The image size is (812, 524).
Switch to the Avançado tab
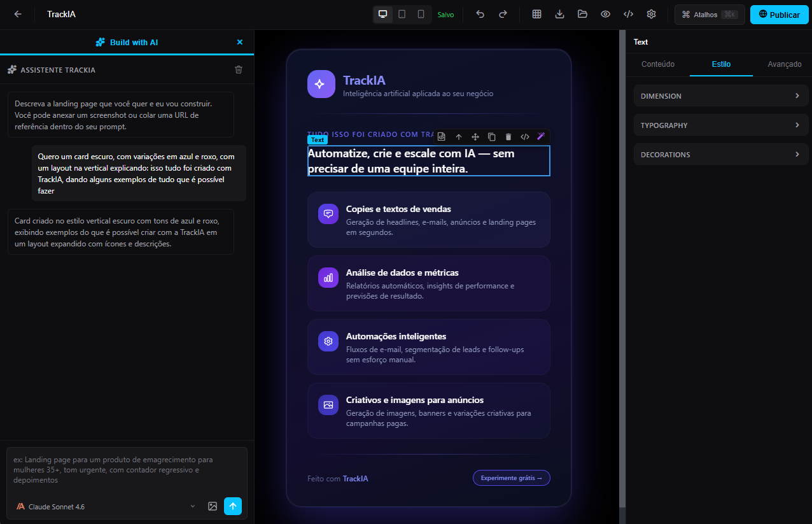tap(785, 64)
